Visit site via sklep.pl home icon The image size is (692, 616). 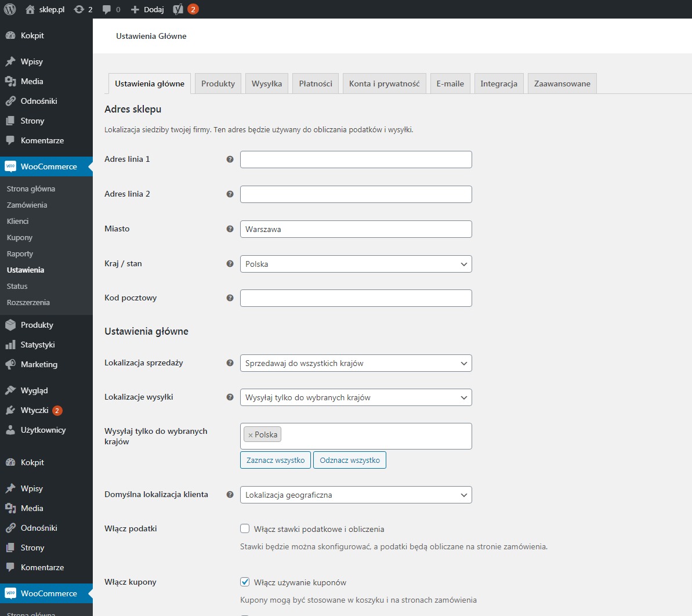[x=30, y=9]
